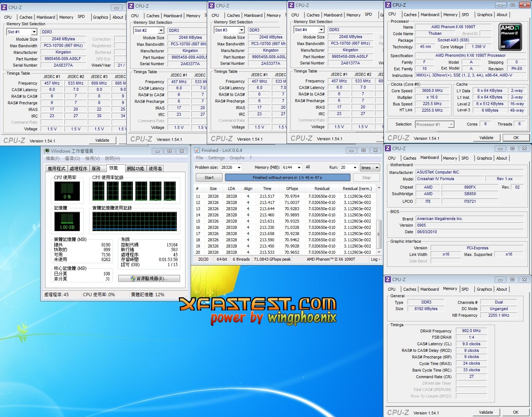Open the 選項(O) menu in Task Manager
The image size is (532, 417).
72,159
